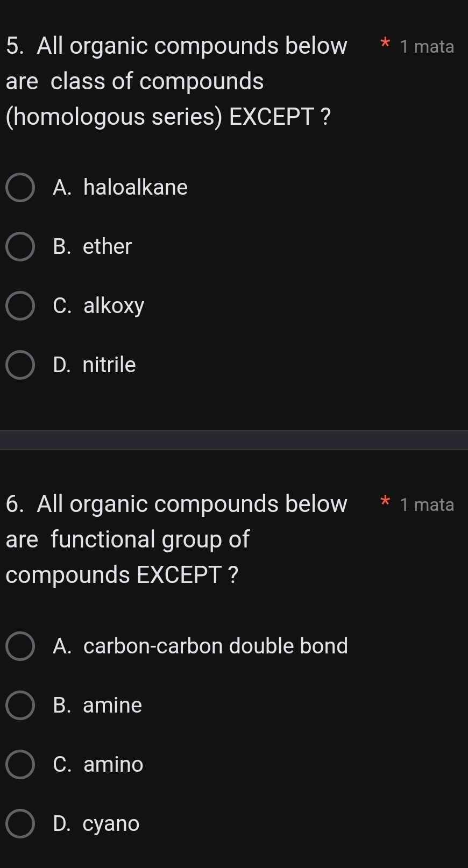Screen dimensions: 468x868
Task: Click the 'A. haloalkane' option text
Action: [x=120, y=188]
